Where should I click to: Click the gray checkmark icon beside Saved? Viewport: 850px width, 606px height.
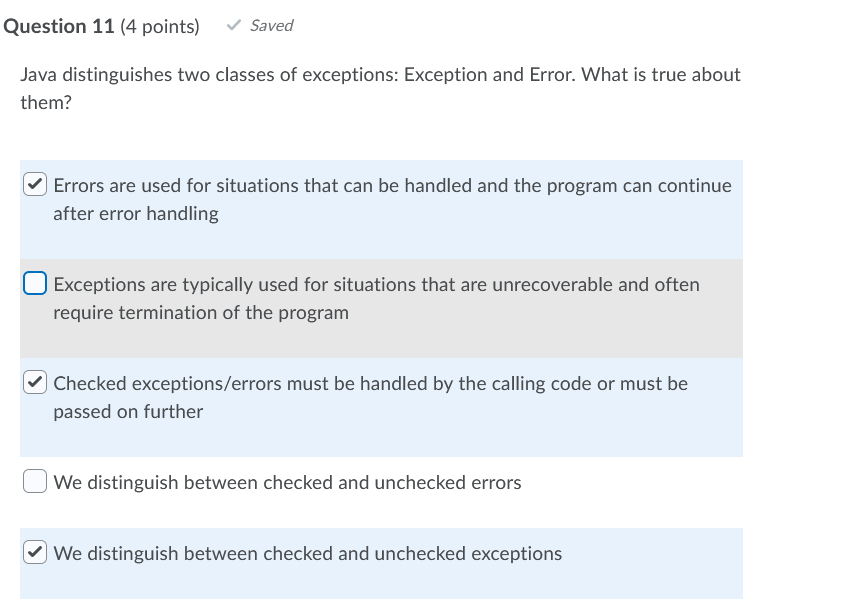234,25
